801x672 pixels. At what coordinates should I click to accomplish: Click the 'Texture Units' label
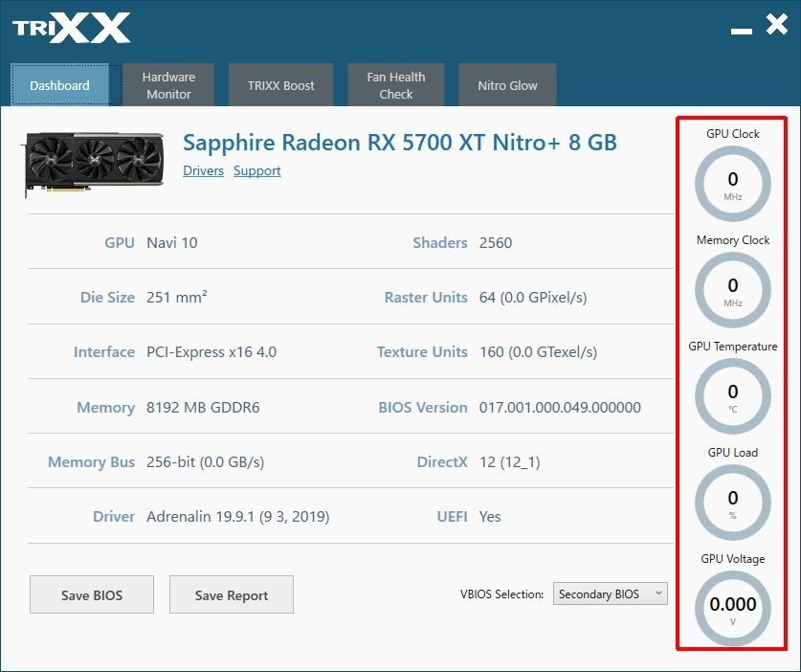point(422,352)
